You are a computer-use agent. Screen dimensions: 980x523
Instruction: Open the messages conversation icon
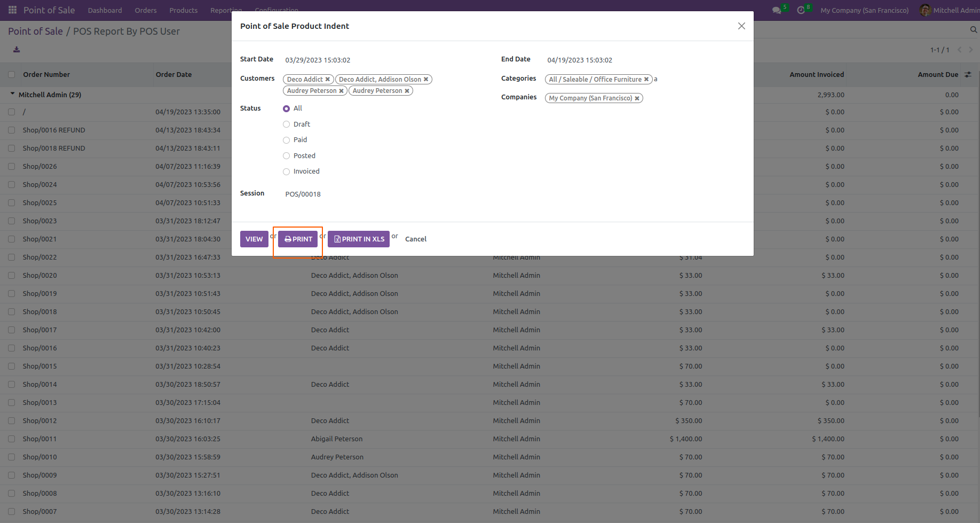click(x=777, y=10)
